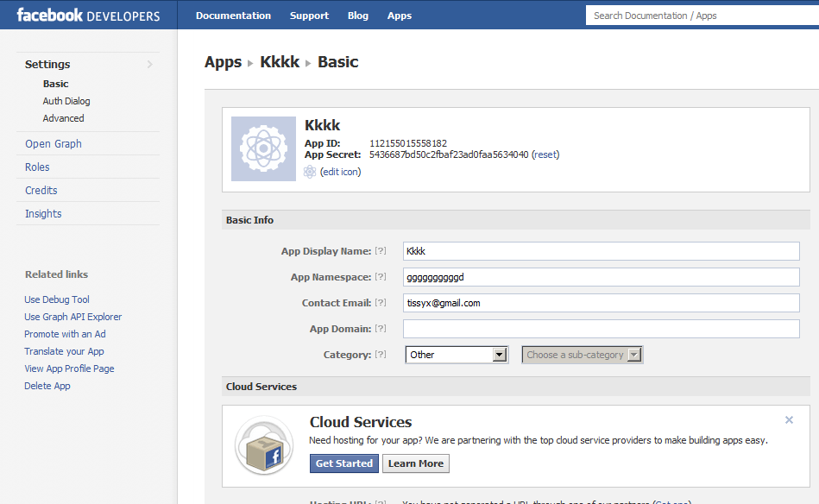The height and width of the screenshot is (504, 819).
Task: Select Advanced settings
Action: [63, 118]
